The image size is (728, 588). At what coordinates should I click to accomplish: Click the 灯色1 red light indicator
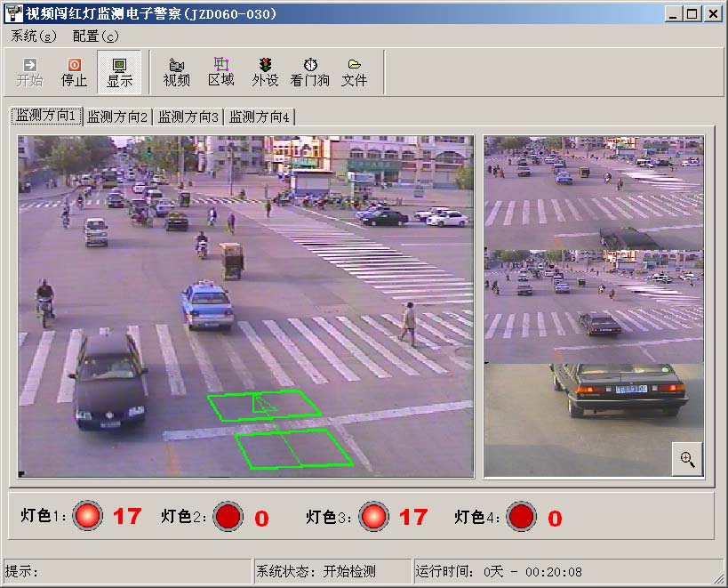[x=88, y=516]
